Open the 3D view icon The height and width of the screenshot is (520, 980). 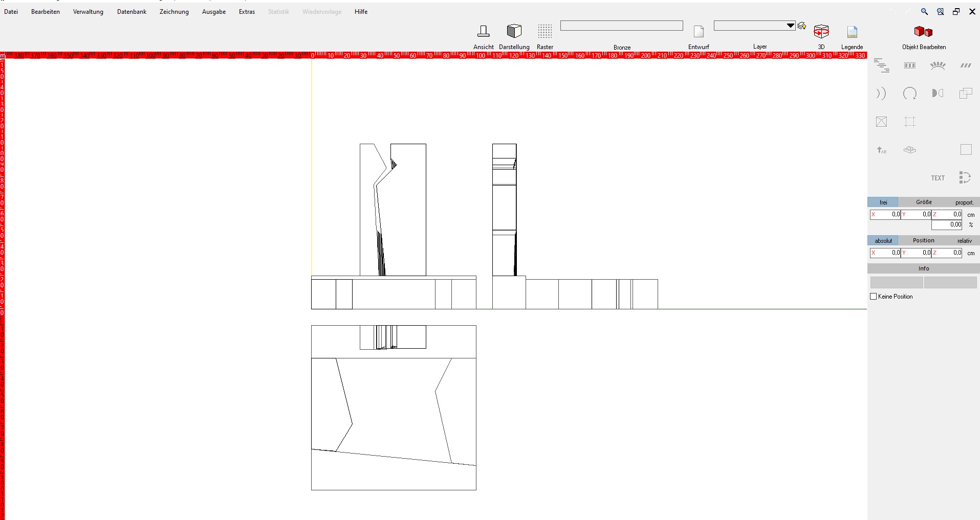821,31
